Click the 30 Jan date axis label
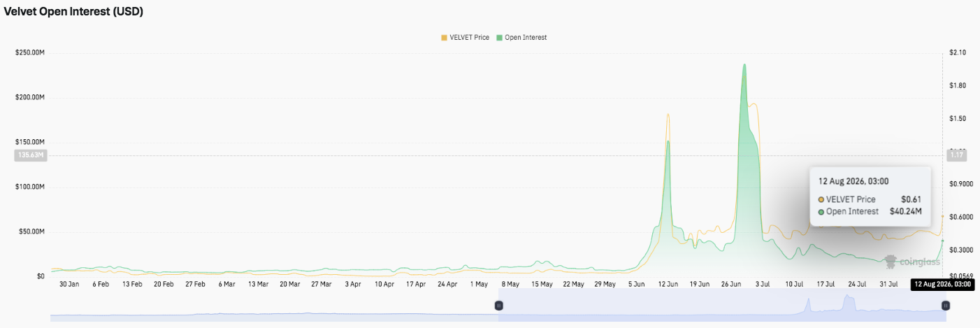This screenshot has width=980, height=328. pyautogui.click(x=70, y=285)
